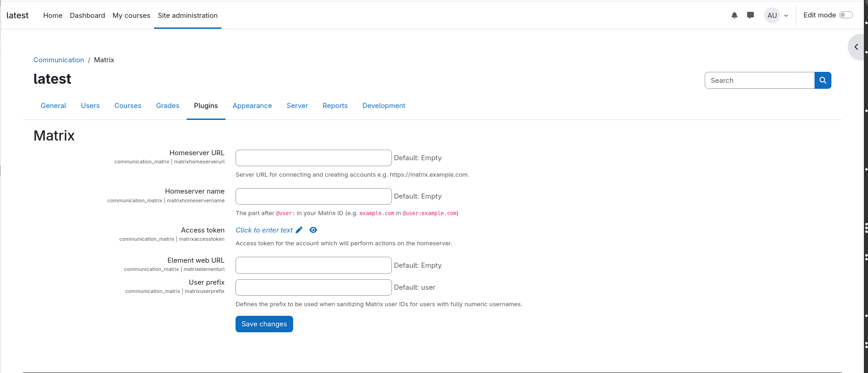Focus the Element web URL field

[314, 265]
